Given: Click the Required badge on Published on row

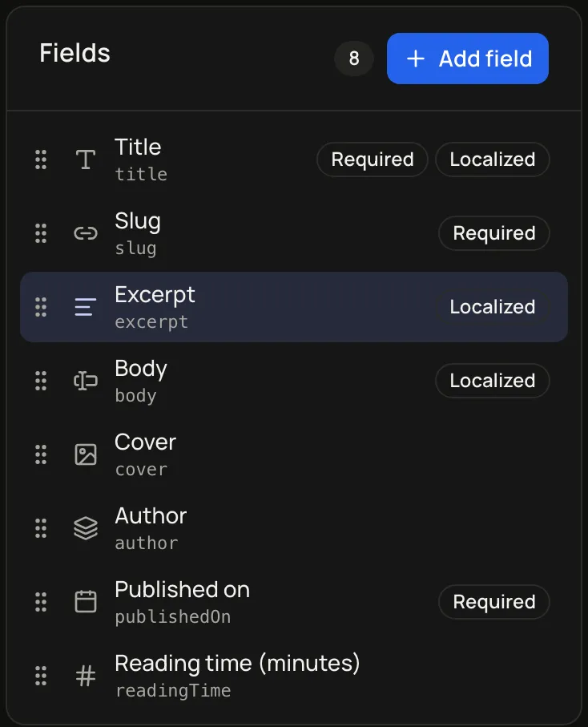Looking at the screenshot, I should click(494, 602).
